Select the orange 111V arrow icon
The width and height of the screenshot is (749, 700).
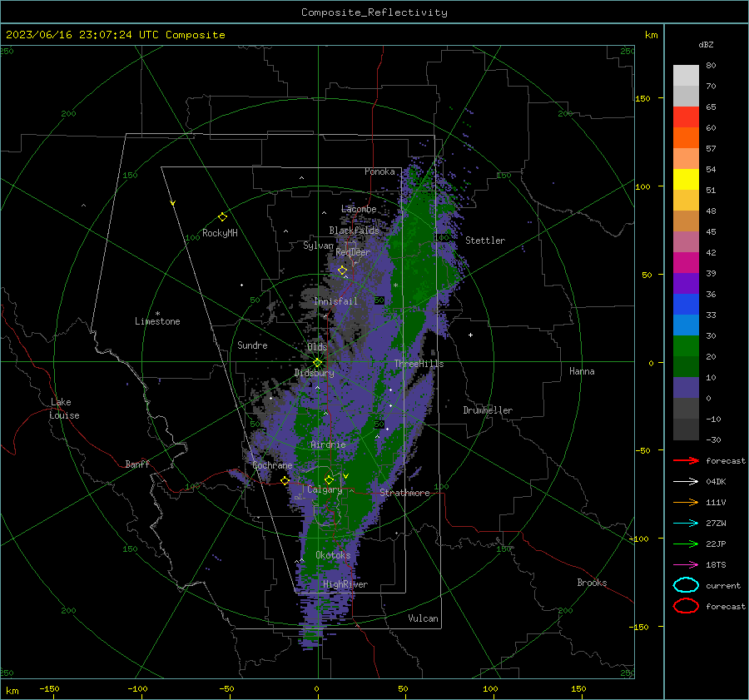point(686,502)
